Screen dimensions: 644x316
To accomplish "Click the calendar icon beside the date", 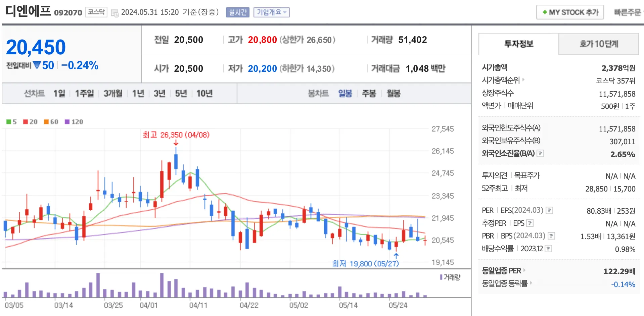I will (115, 13).
